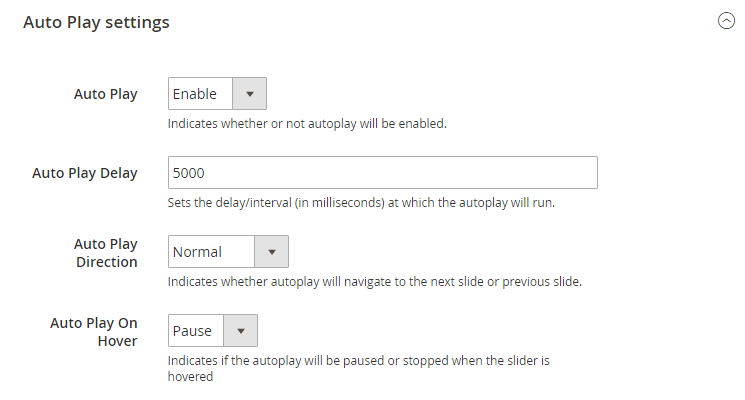Open the Auto Play Enable dropdown
Image resolution: width=745 pixels, height=400 pixels.
point(217,94)
